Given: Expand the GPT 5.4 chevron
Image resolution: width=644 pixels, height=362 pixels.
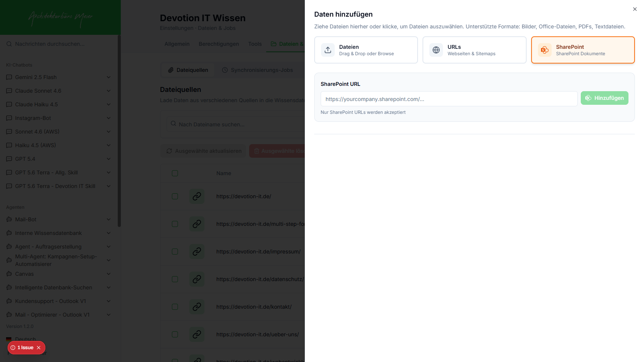Looking at the screenshot, I should coord(109,159).
